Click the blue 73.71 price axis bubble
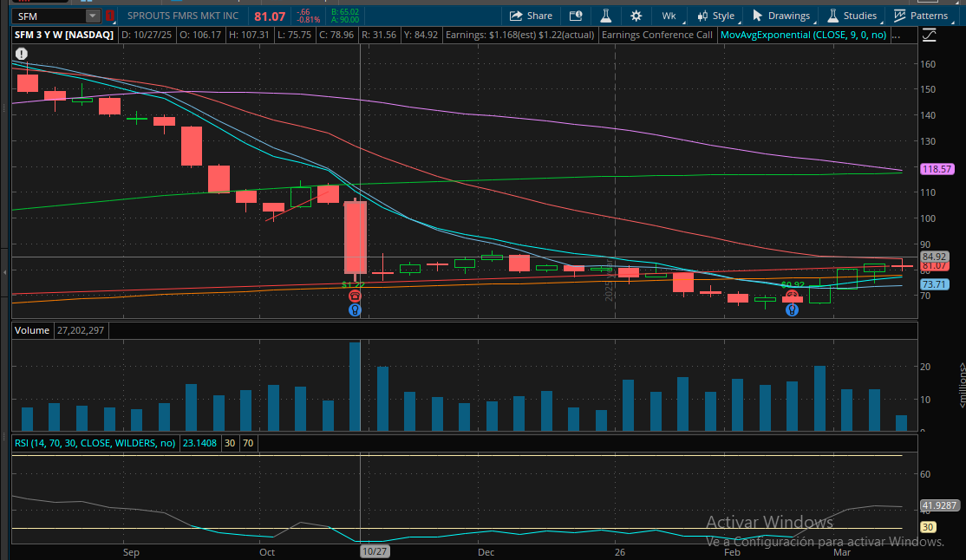 click(x=935, y=284)
